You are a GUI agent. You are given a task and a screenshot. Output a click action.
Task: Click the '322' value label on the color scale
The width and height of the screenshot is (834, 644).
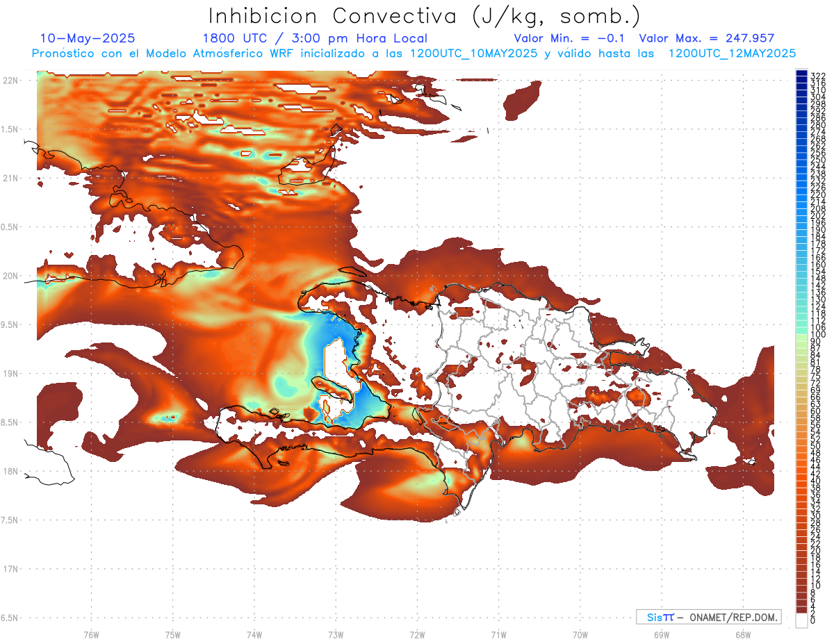817,76
